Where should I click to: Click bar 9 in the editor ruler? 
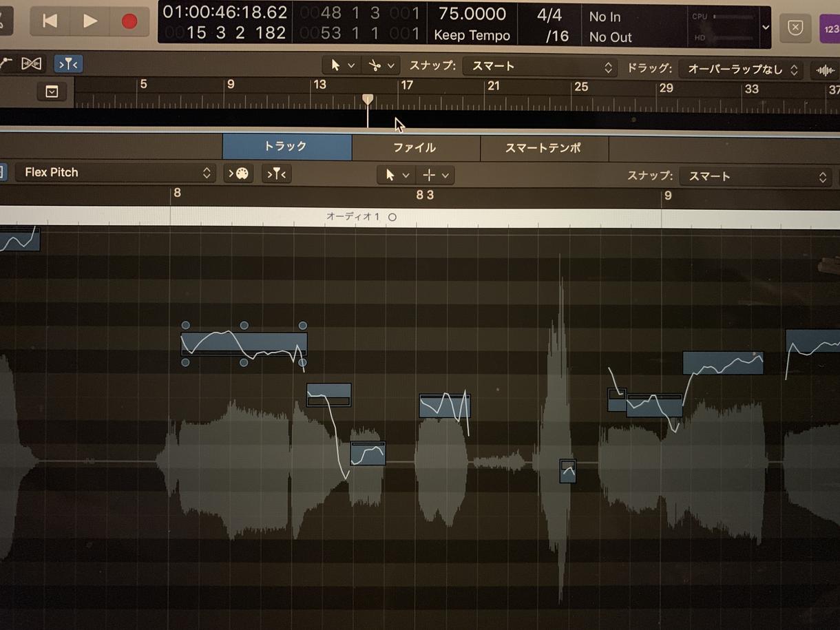tap(667, 196)
